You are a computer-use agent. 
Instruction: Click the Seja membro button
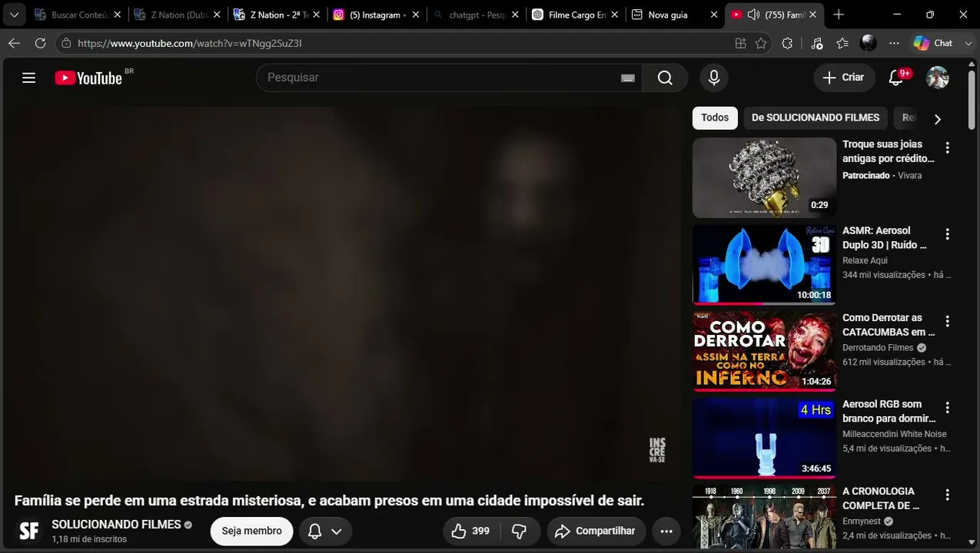(252, 531)
